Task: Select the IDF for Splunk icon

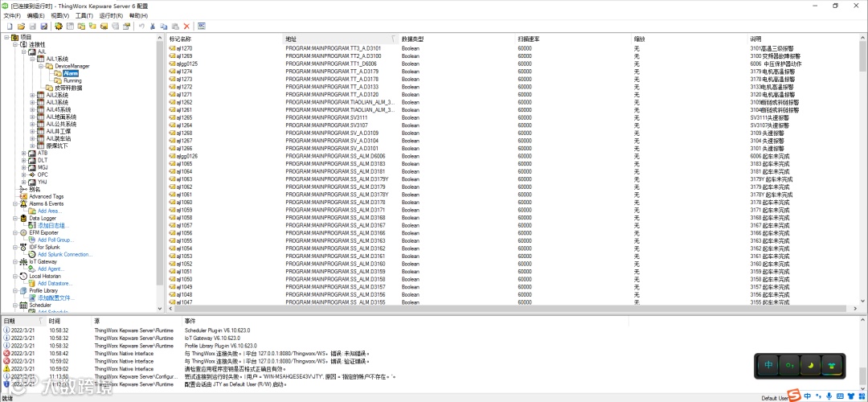Action: coord(23,247)
